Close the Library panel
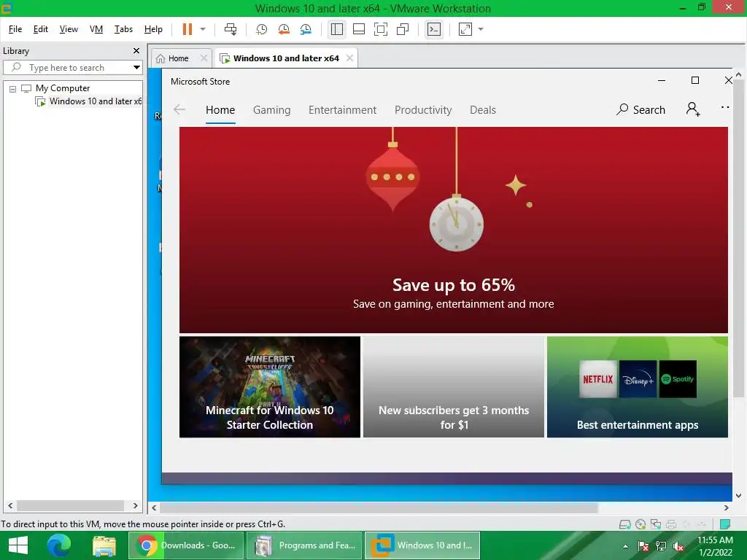This screenshot has height=560, width=747. click(136, 50)
